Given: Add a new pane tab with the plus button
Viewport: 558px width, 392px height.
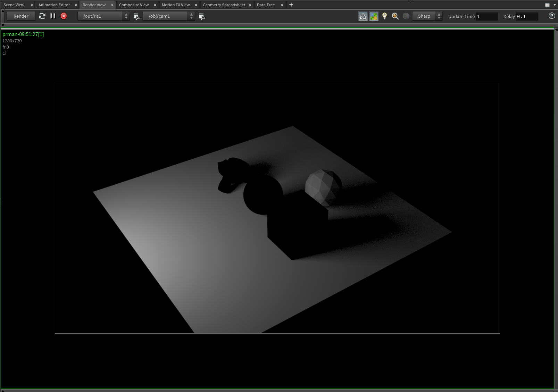Looking at the screenshot, I should (291, 5).
